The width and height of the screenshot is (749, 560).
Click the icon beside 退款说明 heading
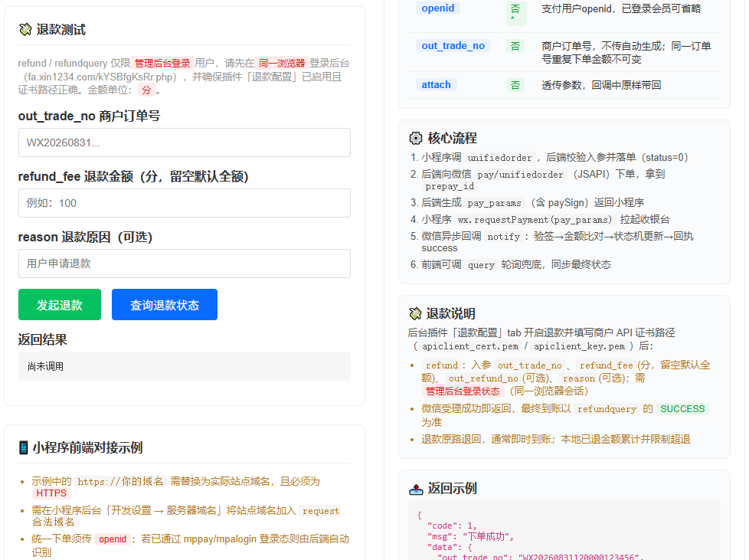(415, 313)
